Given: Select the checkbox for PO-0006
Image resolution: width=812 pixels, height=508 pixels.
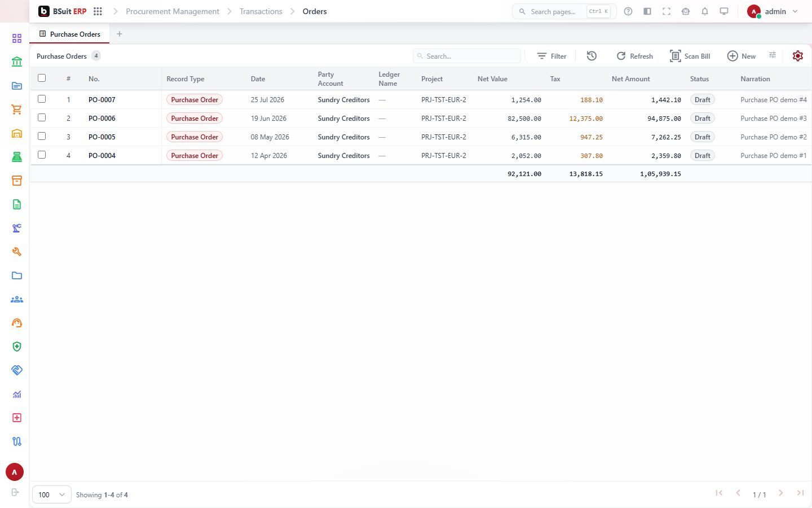Looking at the screenshot, I should 42,117.
